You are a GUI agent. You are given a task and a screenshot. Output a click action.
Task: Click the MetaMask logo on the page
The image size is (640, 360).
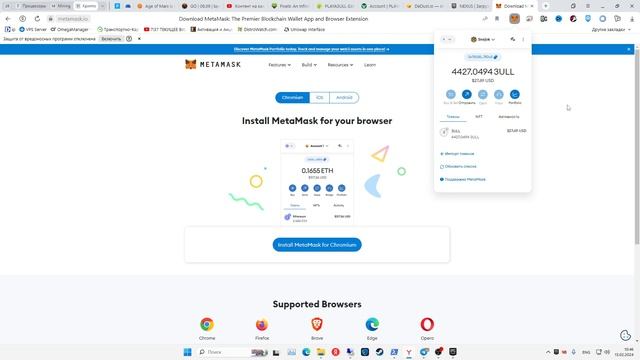coord(213,64)
